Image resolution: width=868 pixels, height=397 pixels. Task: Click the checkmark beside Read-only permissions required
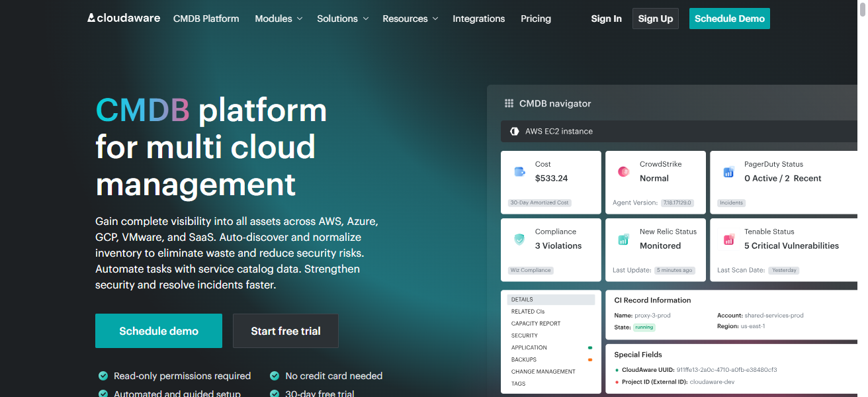(x=103, y=376)
